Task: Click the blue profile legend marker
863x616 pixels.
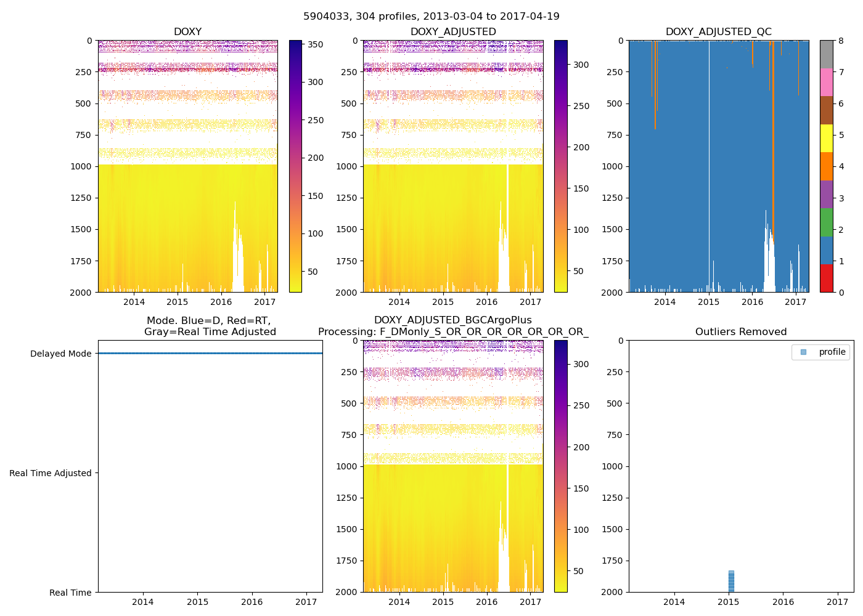Action: tap(803, 352)
